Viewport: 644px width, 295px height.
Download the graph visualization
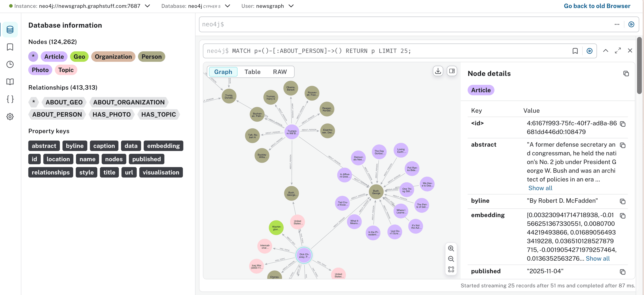coord(438,71)
